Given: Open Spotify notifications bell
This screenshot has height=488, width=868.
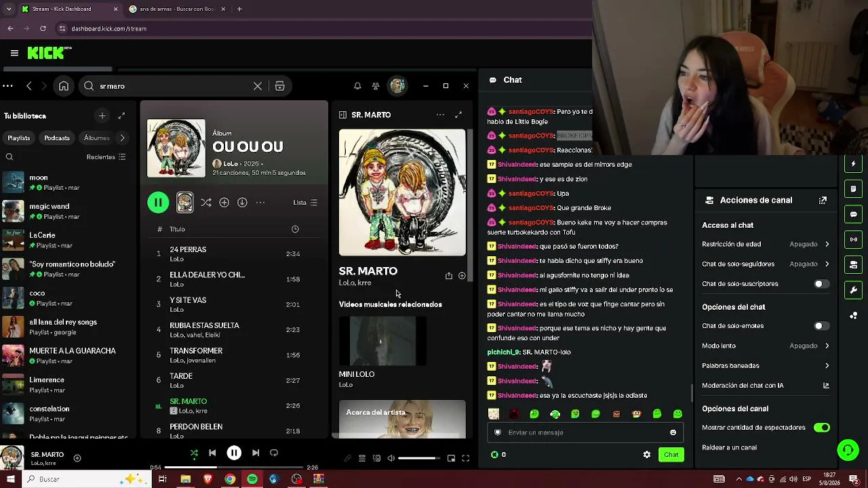Looking at the screenshot, I should (357, 86).
